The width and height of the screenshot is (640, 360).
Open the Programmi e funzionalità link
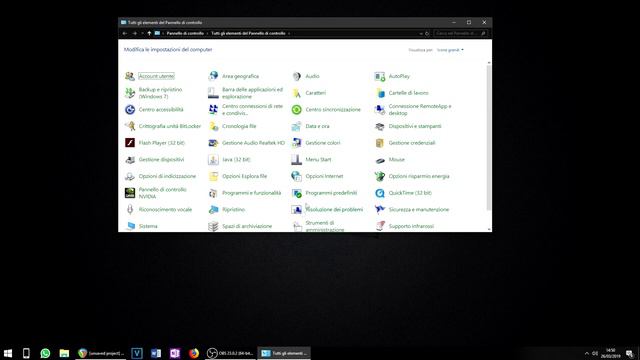[x=251, y=193]
